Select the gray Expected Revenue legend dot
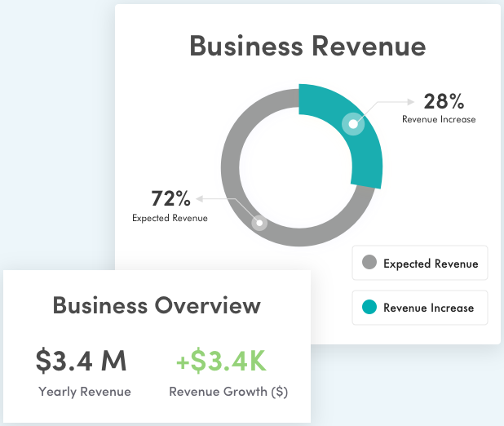 click(369, 262)
